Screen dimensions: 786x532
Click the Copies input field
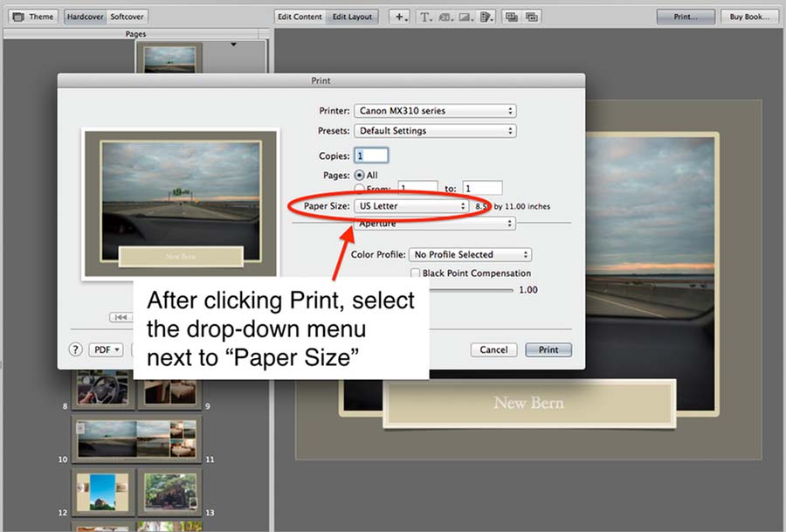coord(371,155)
